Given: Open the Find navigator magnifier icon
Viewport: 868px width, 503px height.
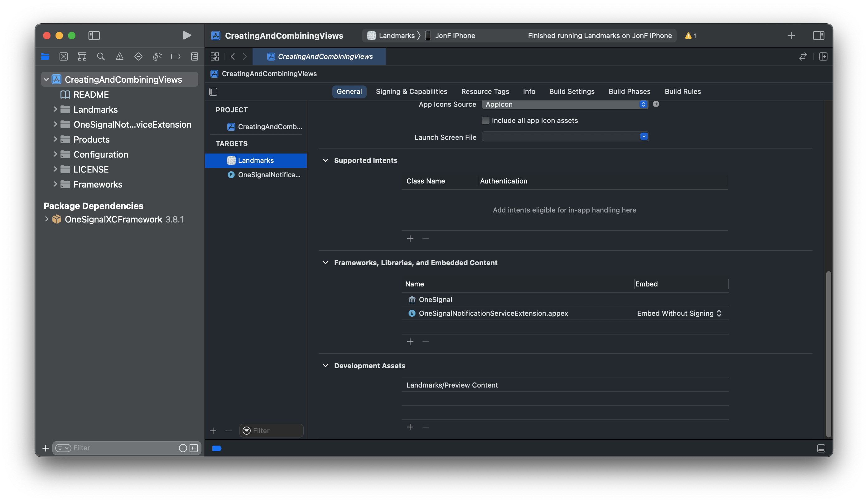Looking at the screenshot, I should coord(101,56).
